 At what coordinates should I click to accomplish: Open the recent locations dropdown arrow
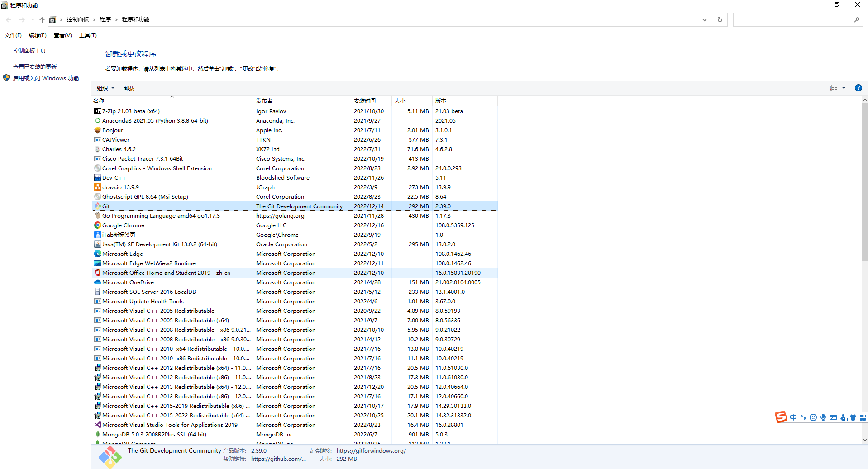coord(33,19)
